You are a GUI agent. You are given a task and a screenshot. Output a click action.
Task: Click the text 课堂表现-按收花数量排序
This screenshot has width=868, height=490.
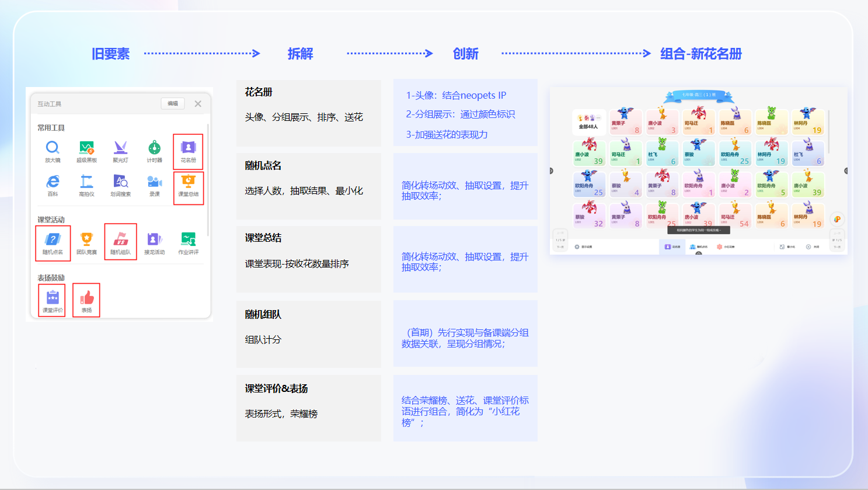[297, 263]
